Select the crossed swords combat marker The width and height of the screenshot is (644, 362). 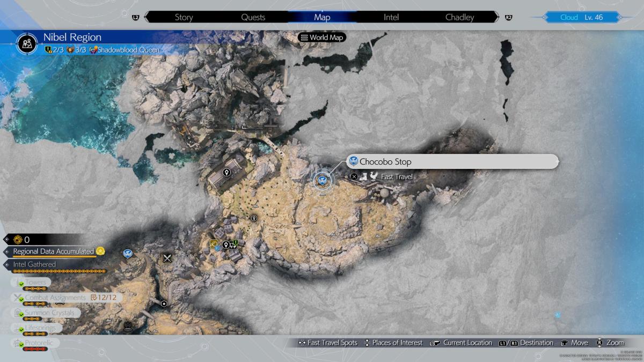coord(167,258)
